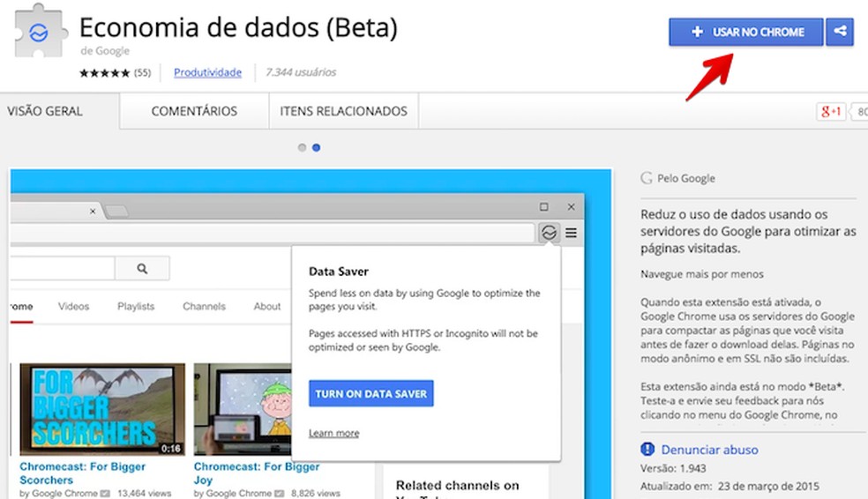Open the Itens Relacionados tab

click(344, 111)
